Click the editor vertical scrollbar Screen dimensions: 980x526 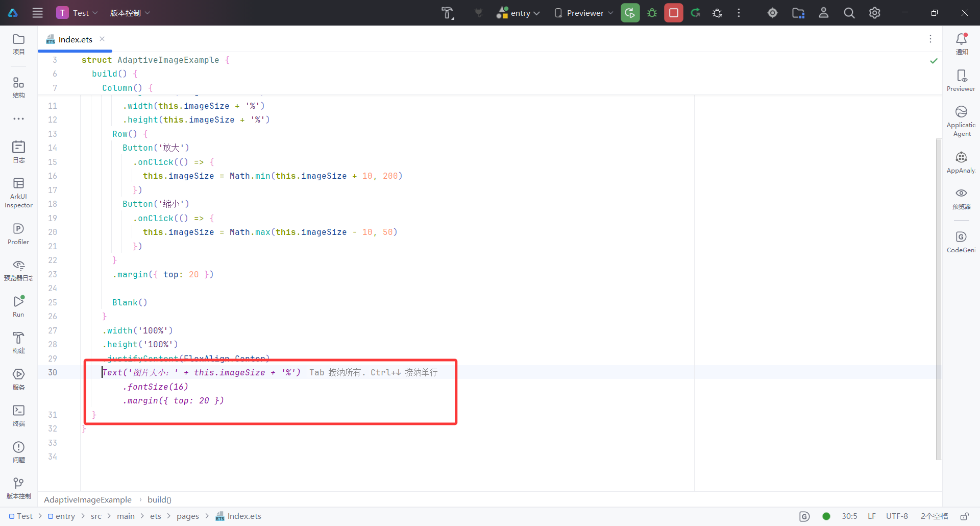[939, 299]
